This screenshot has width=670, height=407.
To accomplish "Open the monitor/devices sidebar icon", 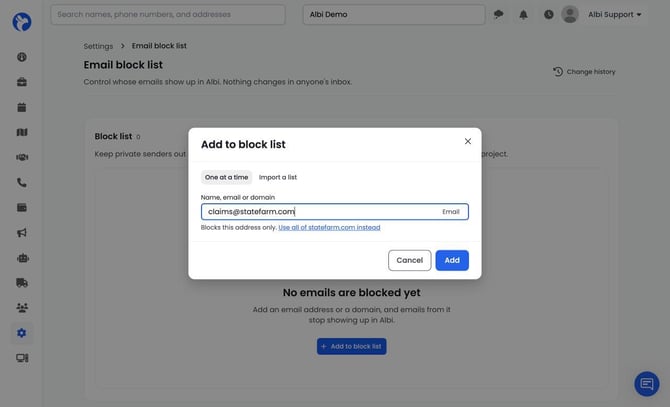I will 22,358.
